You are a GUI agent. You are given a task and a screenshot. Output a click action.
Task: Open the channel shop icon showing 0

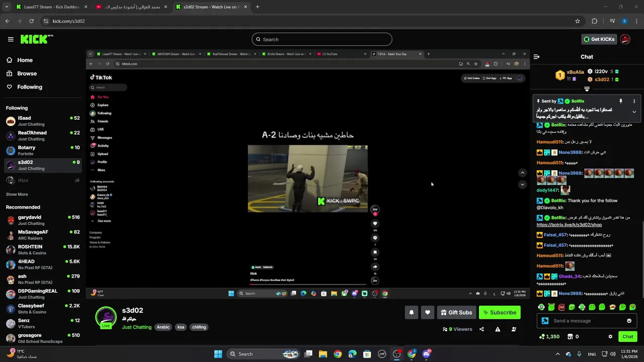(x=573, y=337)
